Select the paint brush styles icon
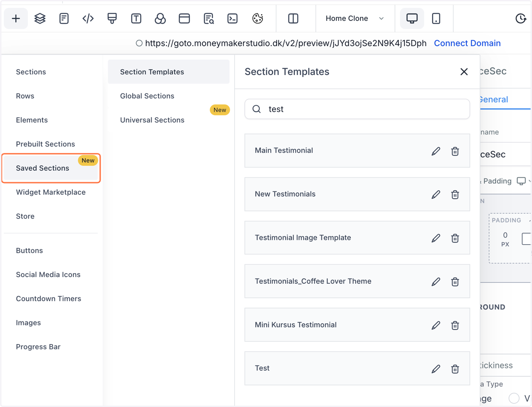 [x=112, y=18]
